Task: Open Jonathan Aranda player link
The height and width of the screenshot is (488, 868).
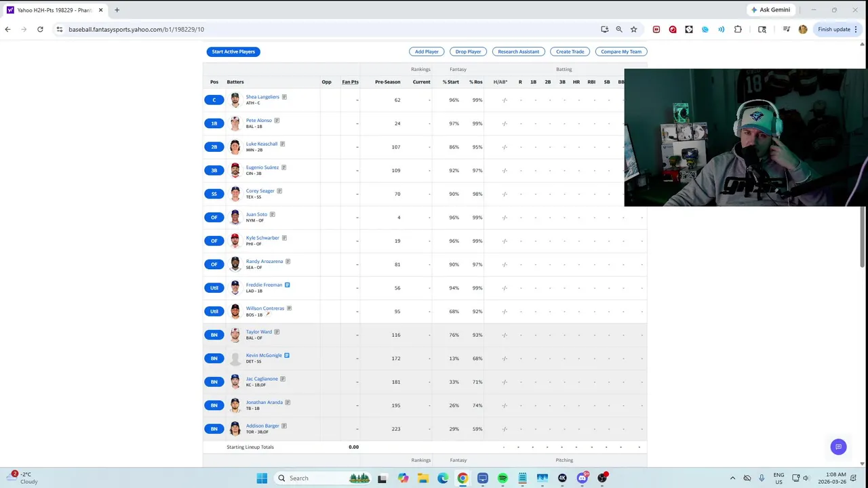Action: pyautogui.click(x=264, y=402)
